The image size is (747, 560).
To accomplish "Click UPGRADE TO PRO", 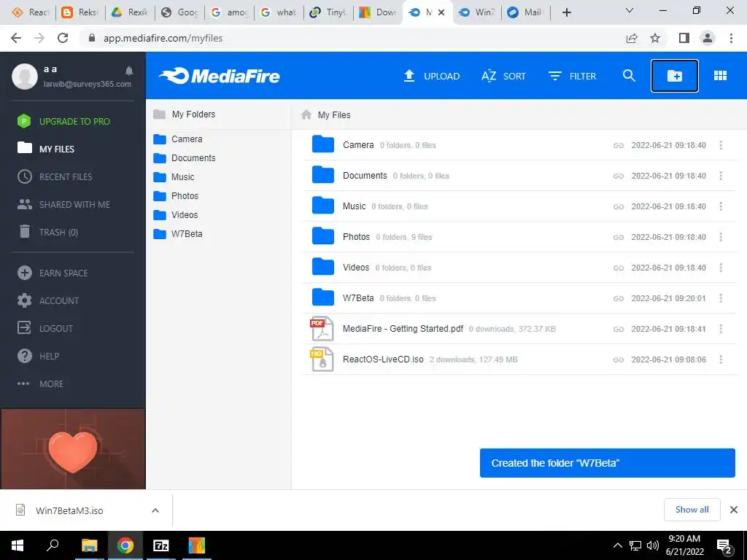I will pos(63,122).
